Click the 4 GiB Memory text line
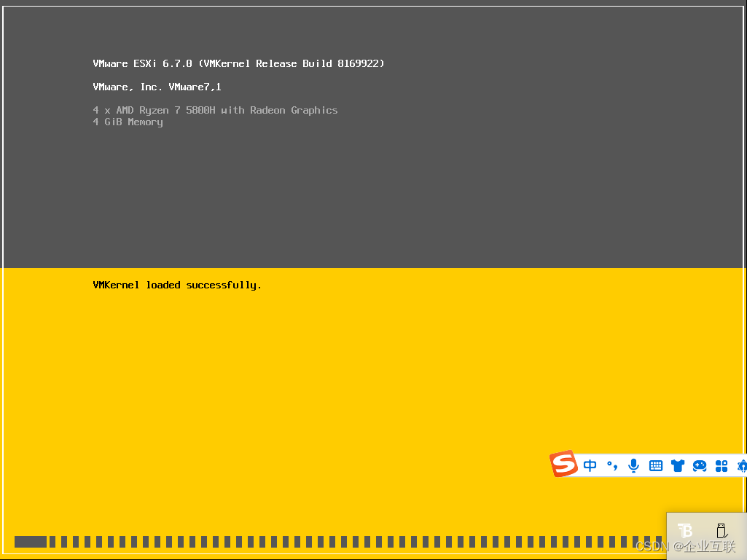The height and width of the screenshot is (560, 747). click(128, 122)
